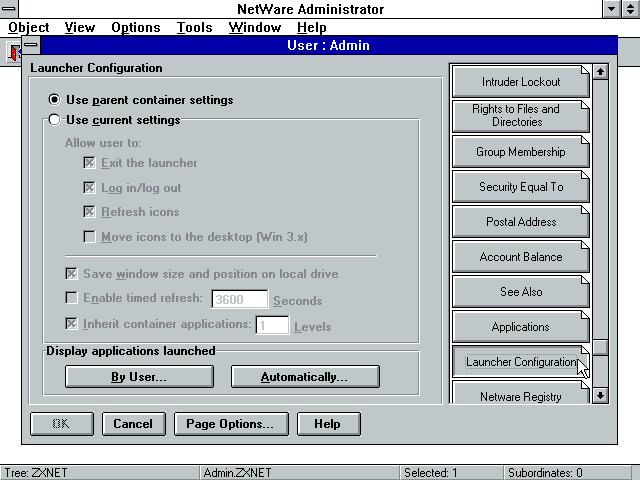The height and width of the screenshot is (480, 640).
Task: Click the partially hidden red toolbar icon
Action: click(14, 52)
